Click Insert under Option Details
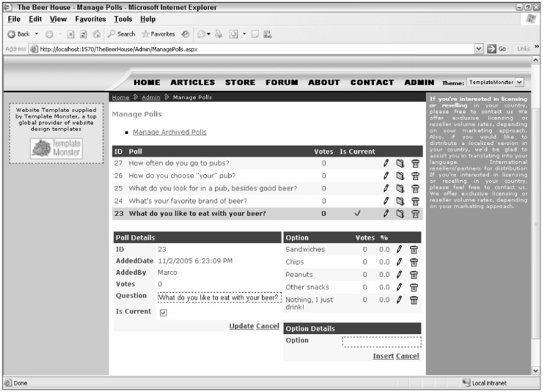Image resolution: width=543 pixels, height=392 pixels. pyautogui.click(x=383, y=356)
